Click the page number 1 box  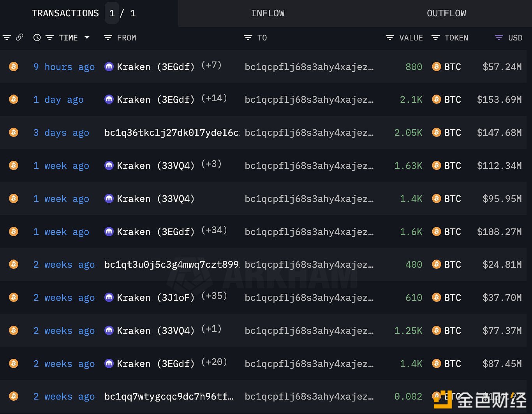(112, 13)
